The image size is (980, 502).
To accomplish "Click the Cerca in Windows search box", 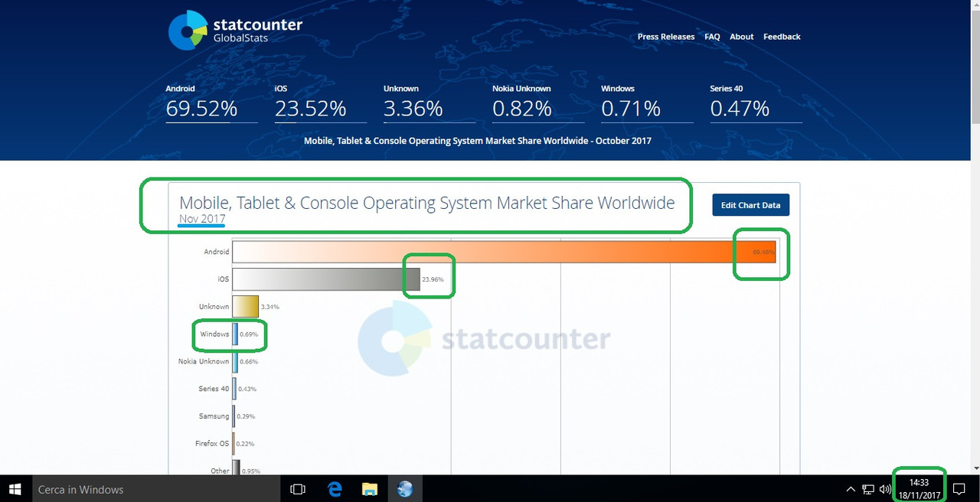I will [x=156, y=489].
